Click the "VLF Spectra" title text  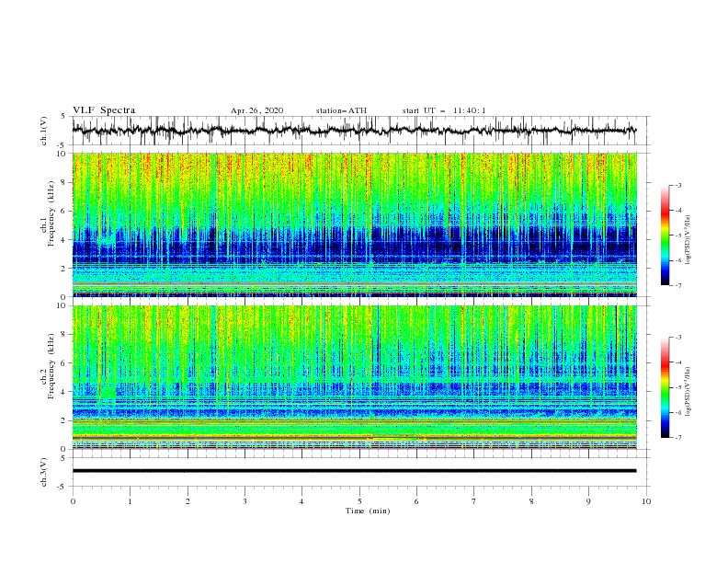pos(104,110)
